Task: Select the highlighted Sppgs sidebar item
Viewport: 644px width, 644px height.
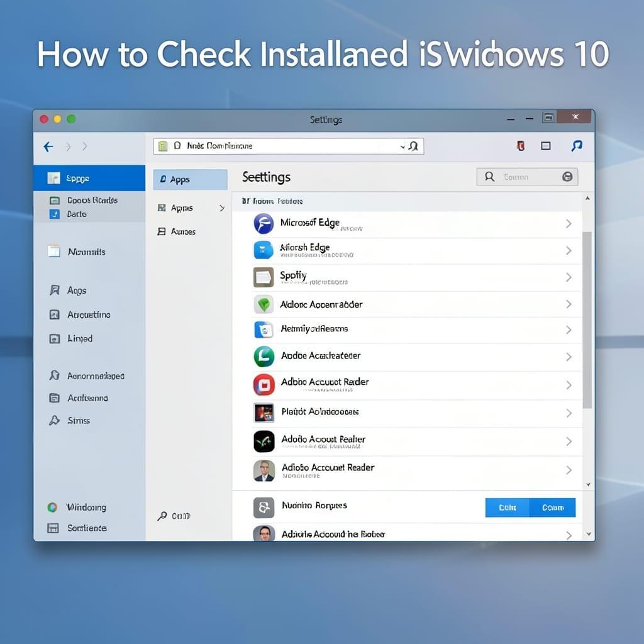Action: tap(89, 178)
